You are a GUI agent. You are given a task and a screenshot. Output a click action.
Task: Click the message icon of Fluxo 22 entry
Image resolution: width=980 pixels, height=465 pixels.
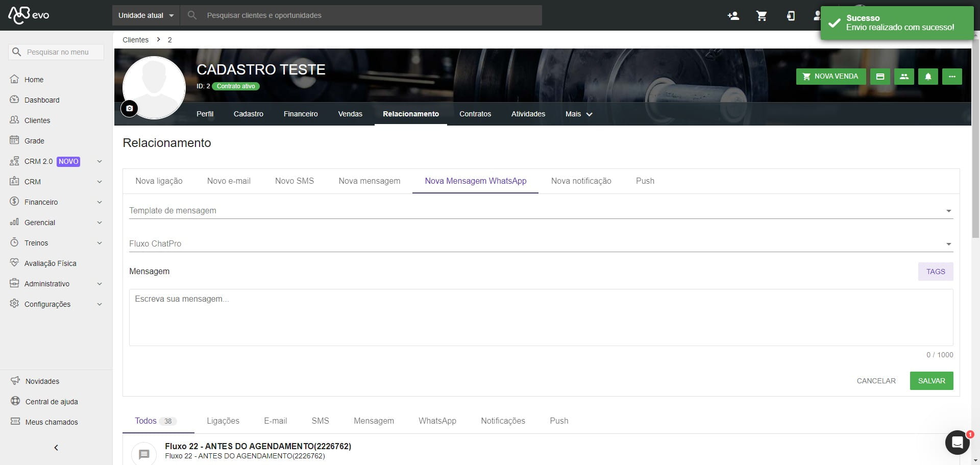click(144, 454)
